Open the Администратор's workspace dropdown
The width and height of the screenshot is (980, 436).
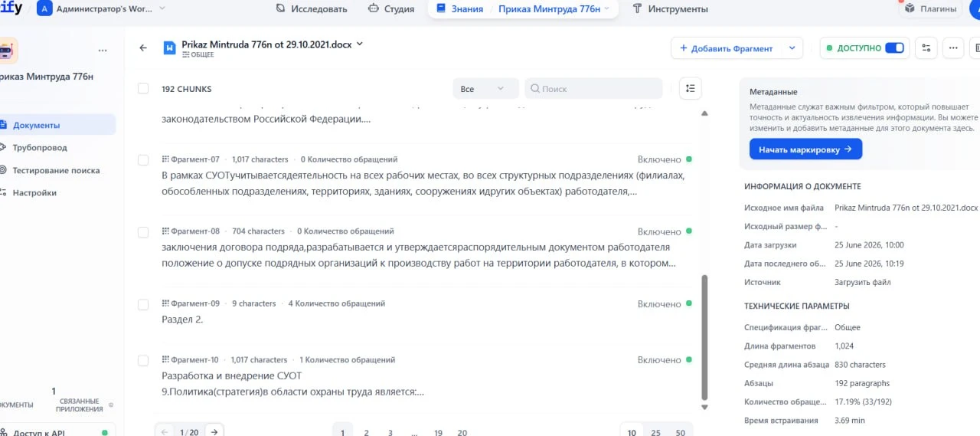click(103, 9)
